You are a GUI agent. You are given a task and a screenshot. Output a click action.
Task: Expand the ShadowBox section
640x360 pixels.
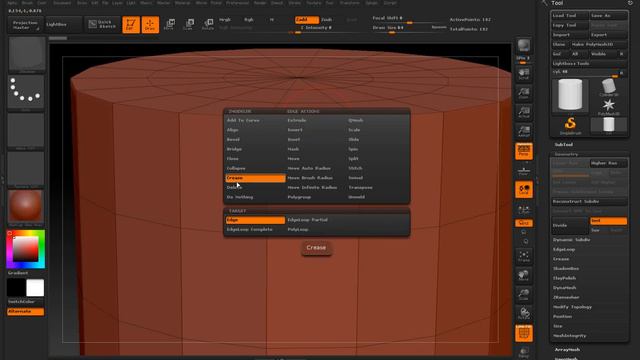566,269
